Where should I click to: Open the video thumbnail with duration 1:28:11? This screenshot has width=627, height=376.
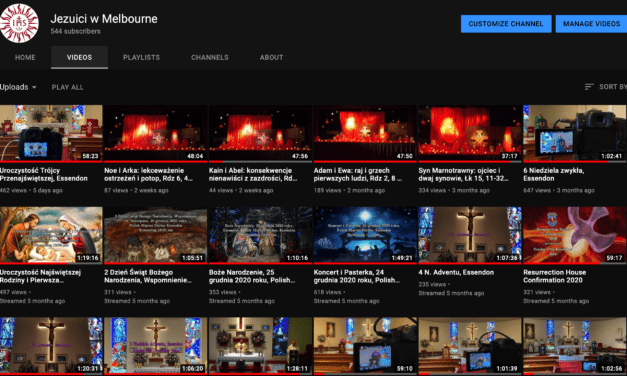click(260, 346)
